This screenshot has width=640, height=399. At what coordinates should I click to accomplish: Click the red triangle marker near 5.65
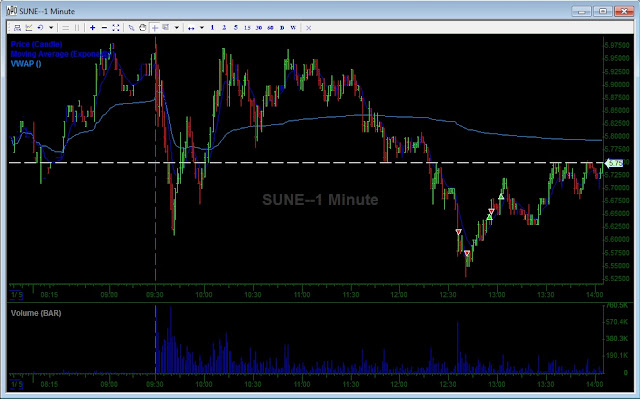[x=491, y=211]
